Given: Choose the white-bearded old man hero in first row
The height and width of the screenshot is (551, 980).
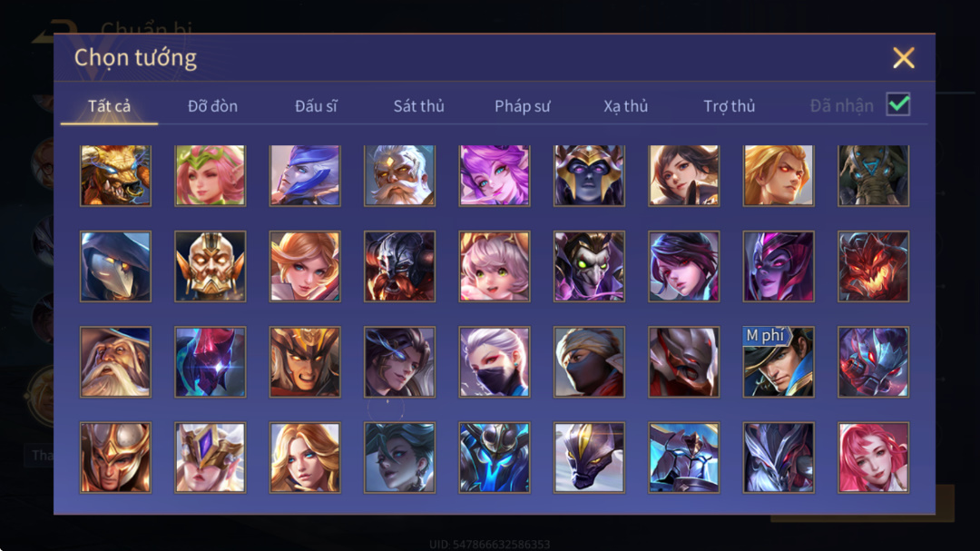Looking at the screenshot, I should point(399,176).
